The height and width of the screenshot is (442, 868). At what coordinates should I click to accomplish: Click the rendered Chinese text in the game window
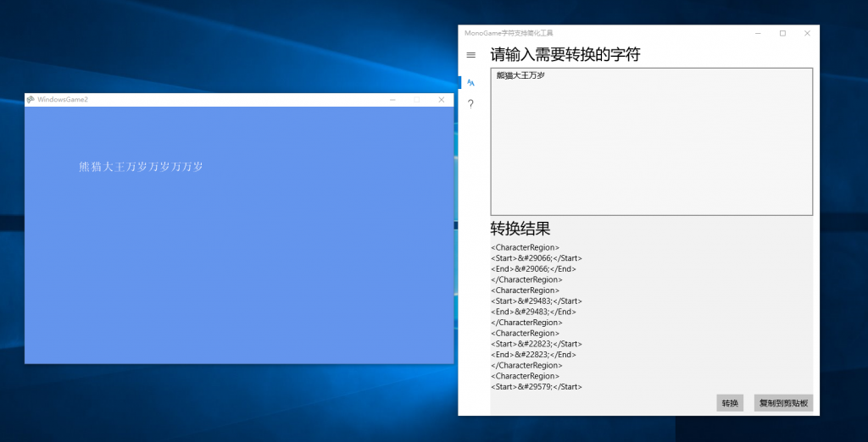141,167
